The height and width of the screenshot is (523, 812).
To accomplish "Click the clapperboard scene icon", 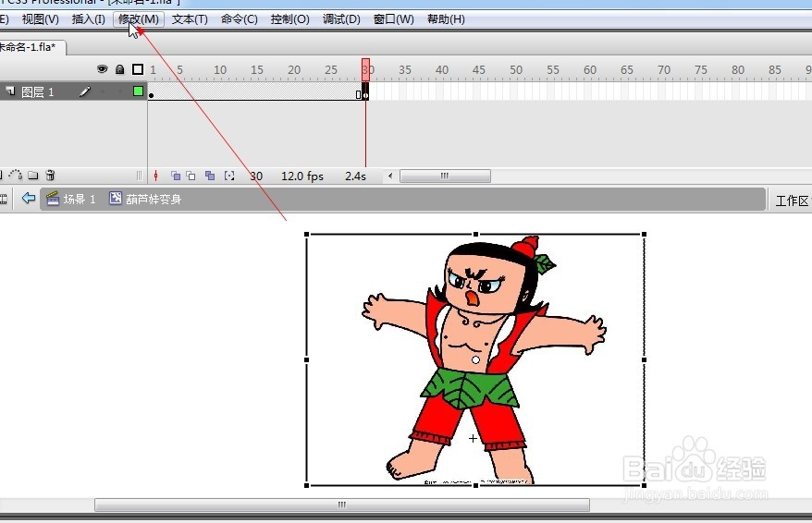I will (x=53, y=199).
